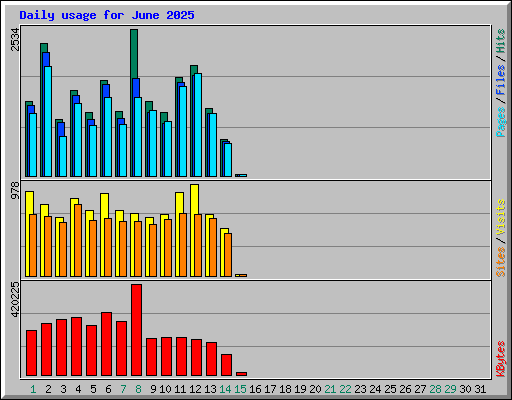This screenshot has width=512, height=400.
Task: Click day 29 on the date axis
Action: pyautogui.click(x=450, y=389)
